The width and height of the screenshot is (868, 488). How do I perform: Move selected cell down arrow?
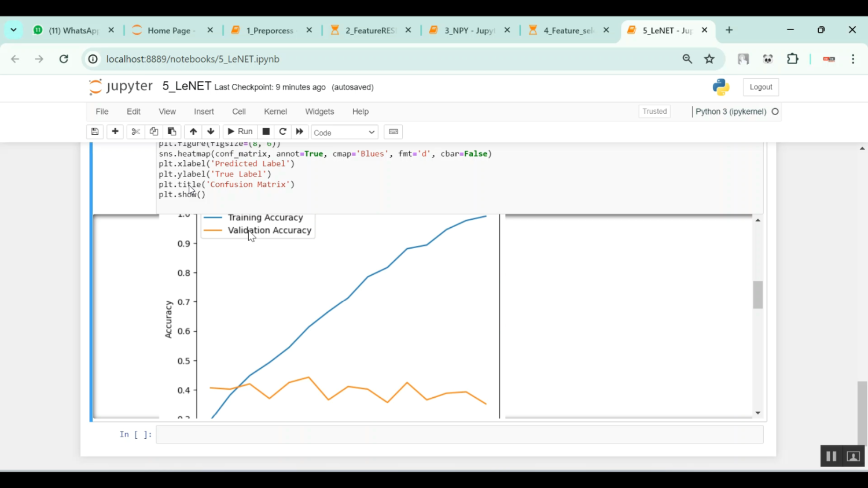tap(211, 132)
